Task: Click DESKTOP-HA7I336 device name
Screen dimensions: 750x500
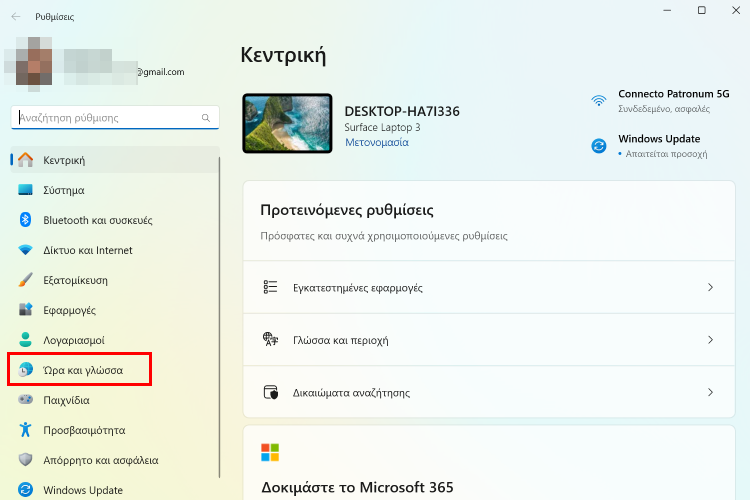Action: [x=402, y=111]
